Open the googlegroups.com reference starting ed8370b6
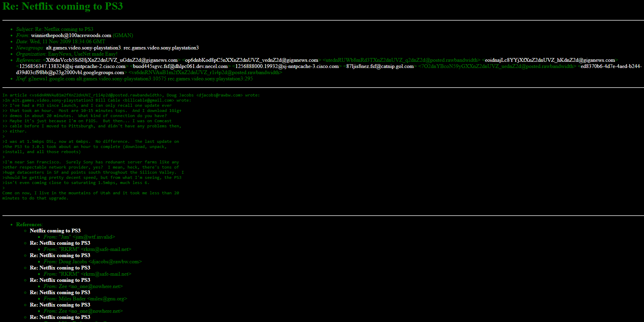 (329, 69)
